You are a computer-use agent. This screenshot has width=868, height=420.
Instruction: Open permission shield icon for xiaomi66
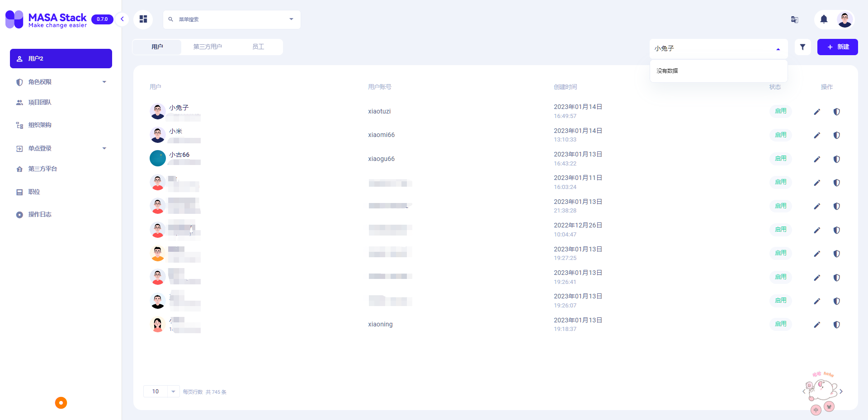[x=837, y=135]
